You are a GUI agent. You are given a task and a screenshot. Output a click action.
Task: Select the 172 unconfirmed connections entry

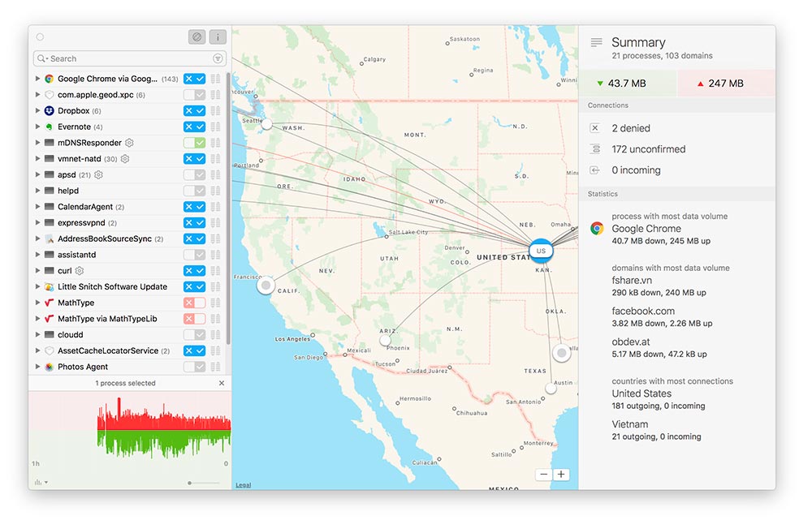(648, 149)
